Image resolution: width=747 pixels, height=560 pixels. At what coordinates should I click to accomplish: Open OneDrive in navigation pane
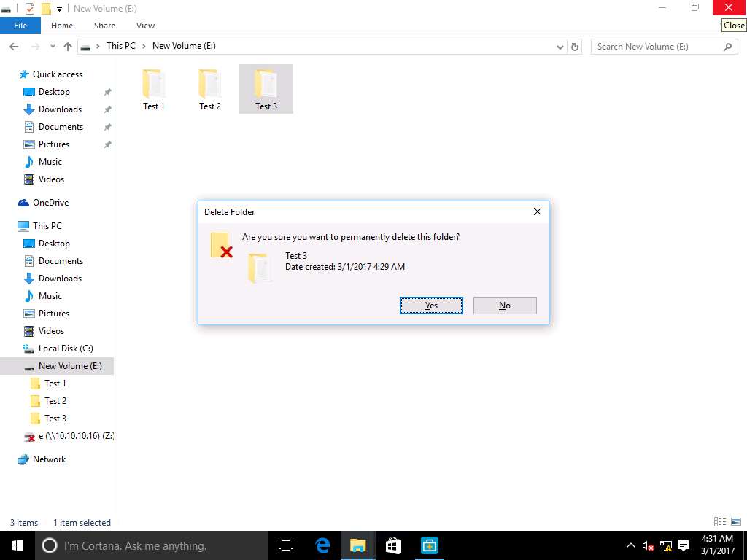[x=50, y=203]
